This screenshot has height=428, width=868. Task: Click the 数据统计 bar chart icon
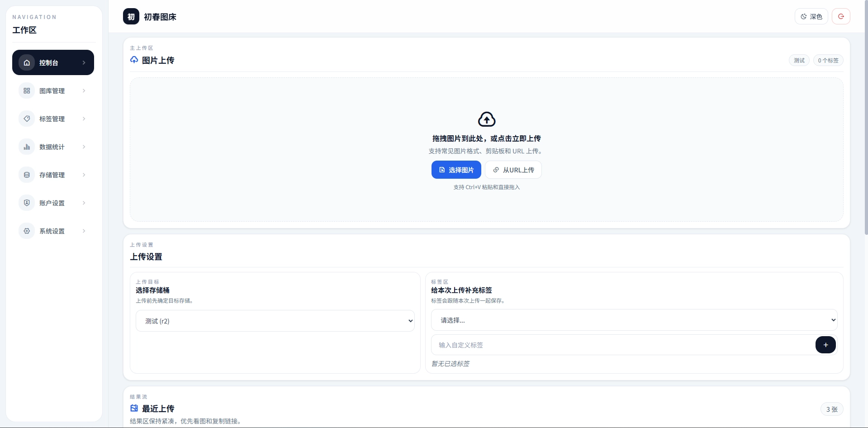coord(27,147)
